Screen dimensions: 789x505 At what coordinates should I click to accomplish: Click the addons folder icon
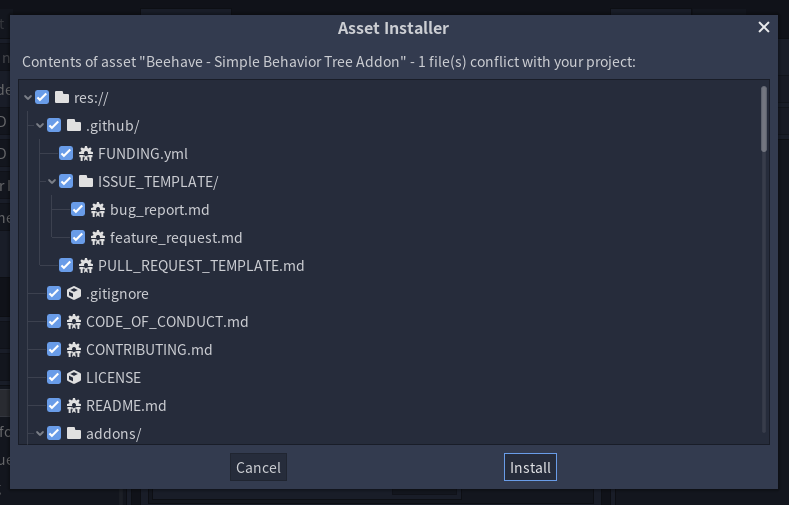coord(73,433)
